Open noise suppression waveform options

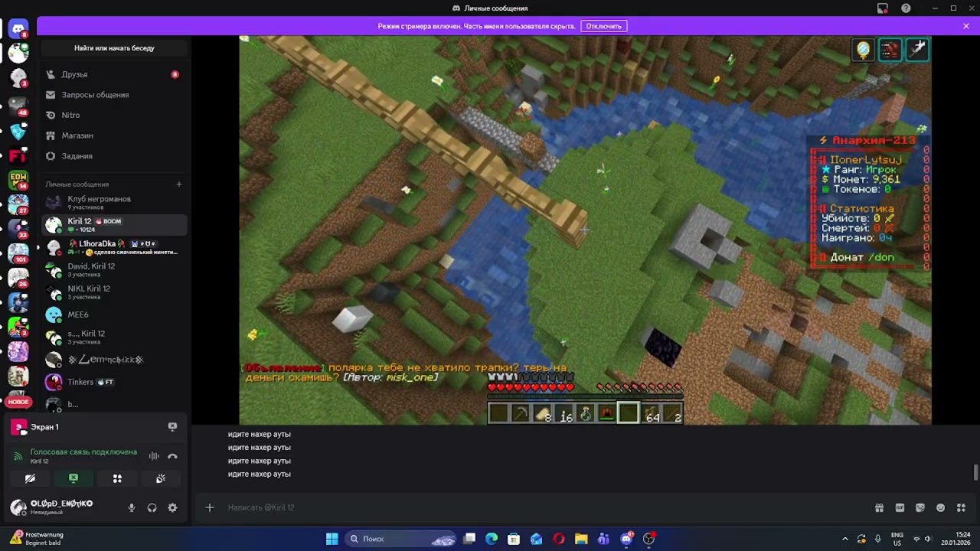pos(154,456)
